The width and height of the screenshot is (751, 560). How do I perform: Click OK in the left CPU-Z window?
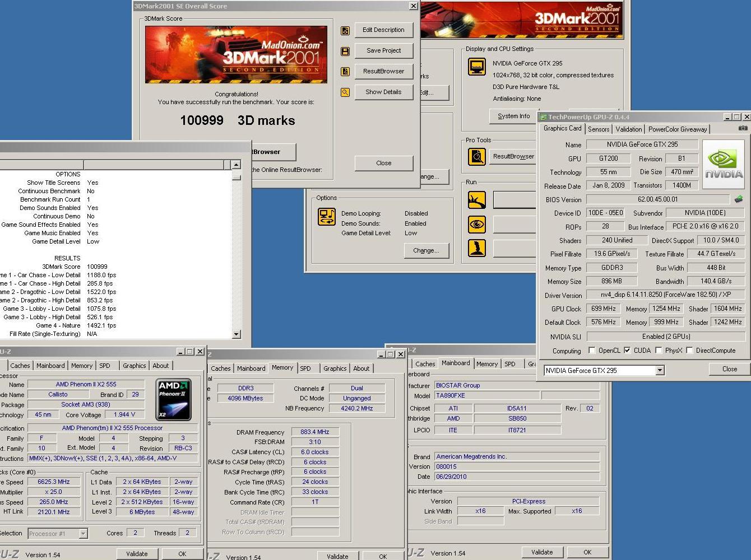(182, 554)
